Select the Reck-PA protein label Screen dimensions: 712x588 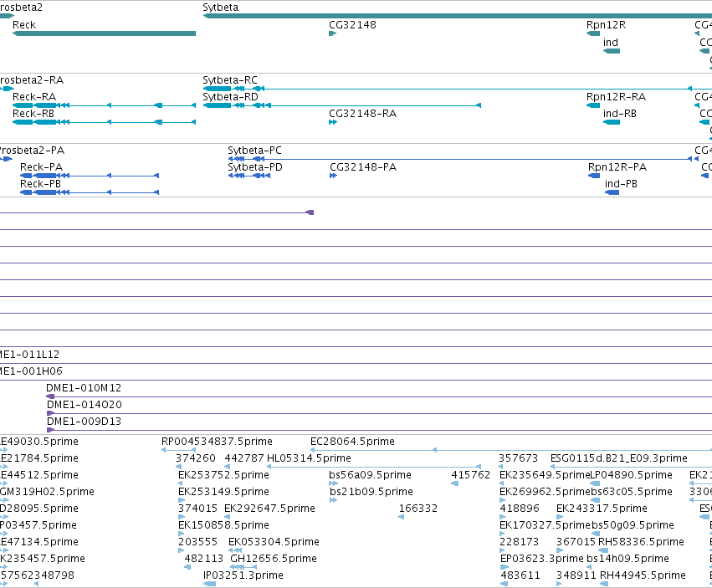coord(41,167)
